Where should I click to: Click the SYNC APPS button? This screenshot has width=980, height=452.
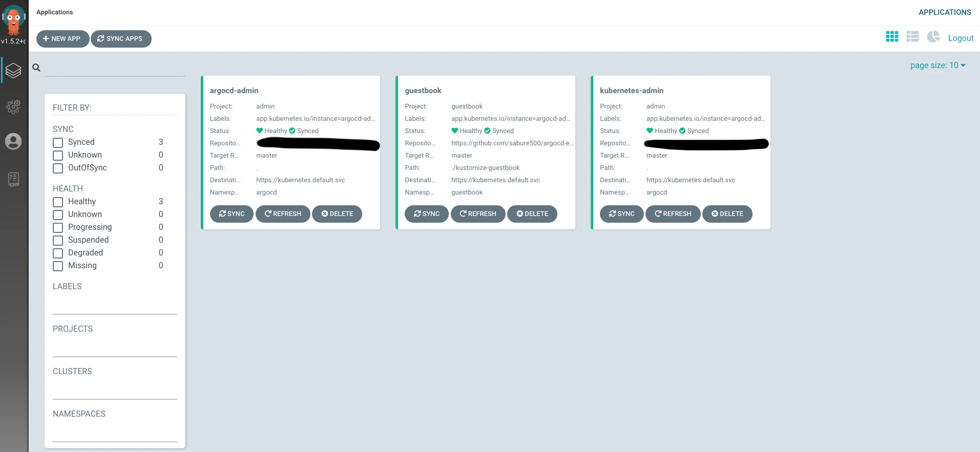(x=121, y=39)
